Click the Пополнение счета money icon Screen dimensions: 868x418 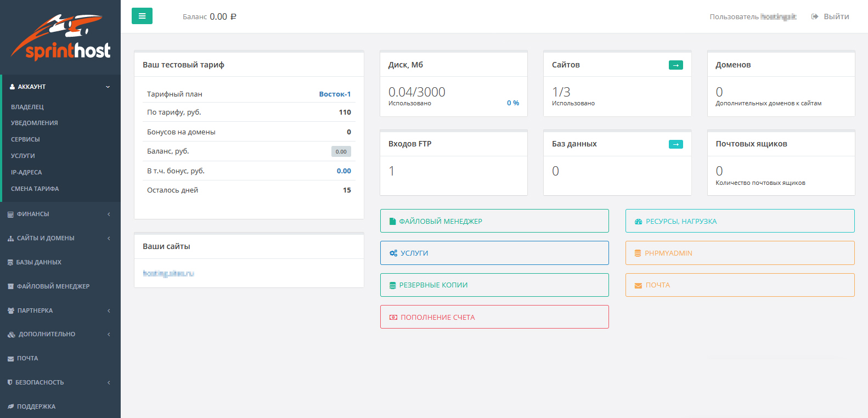pos(393,318)
